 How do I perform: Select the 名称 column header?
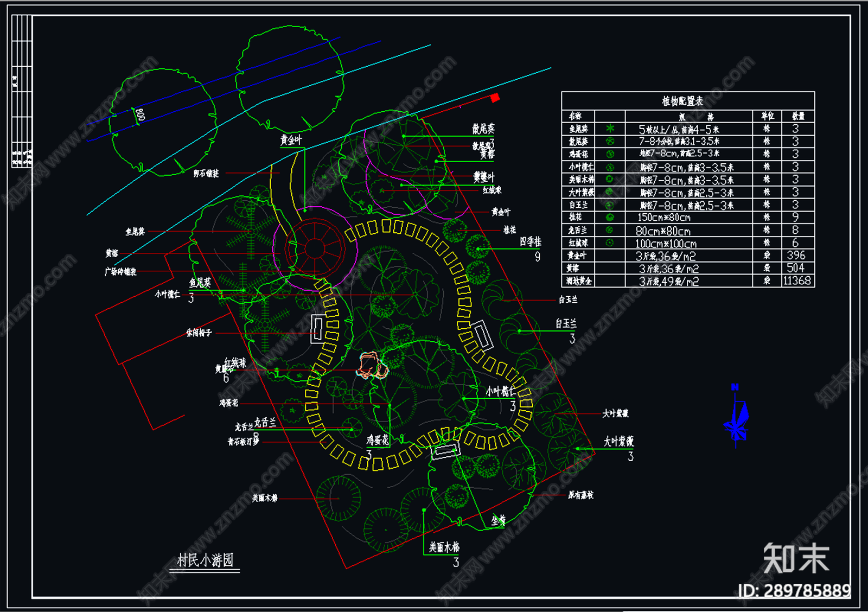coord(575,116)
